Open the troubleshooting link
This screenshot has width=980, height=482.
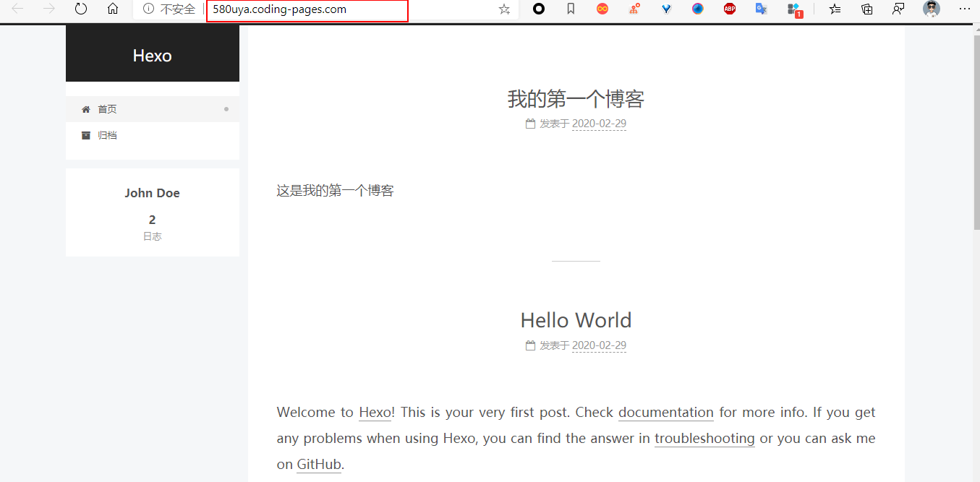(x=704, y=439)
